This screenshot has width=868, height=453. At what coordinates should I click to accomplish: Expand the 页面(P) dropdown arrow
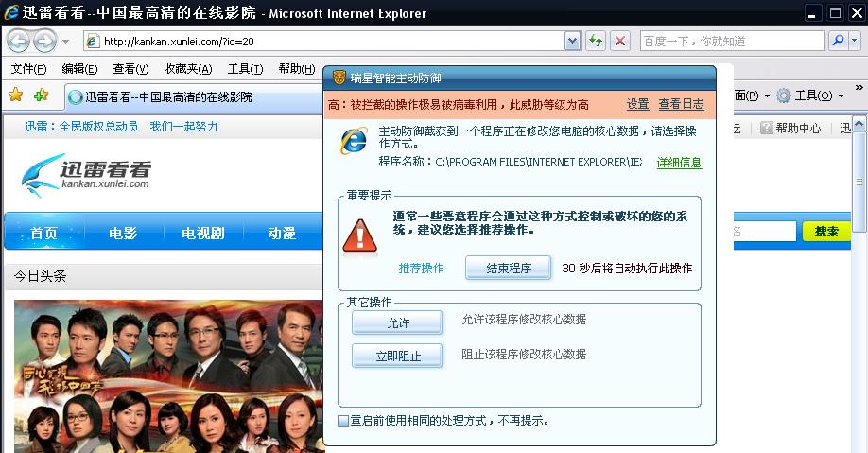(767, 96)
